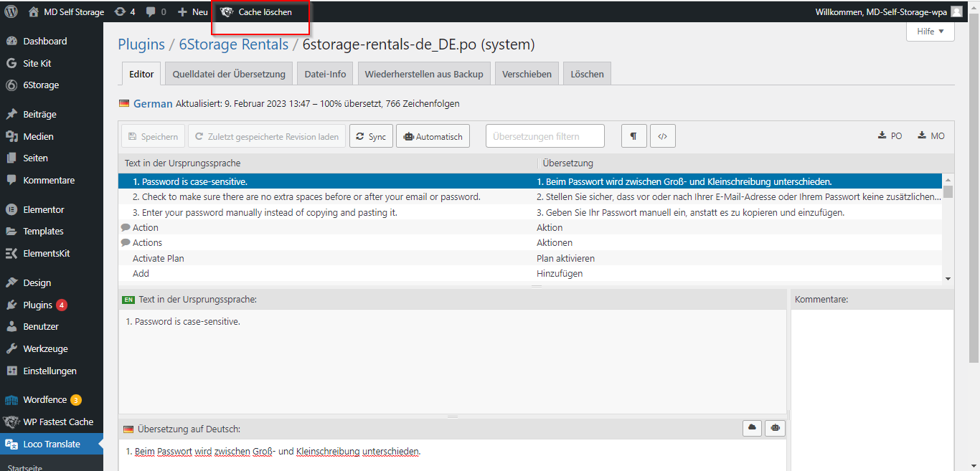The image size is (980, 471).
Task: Open the updates indicator showing 4
Action: (125, 11)
